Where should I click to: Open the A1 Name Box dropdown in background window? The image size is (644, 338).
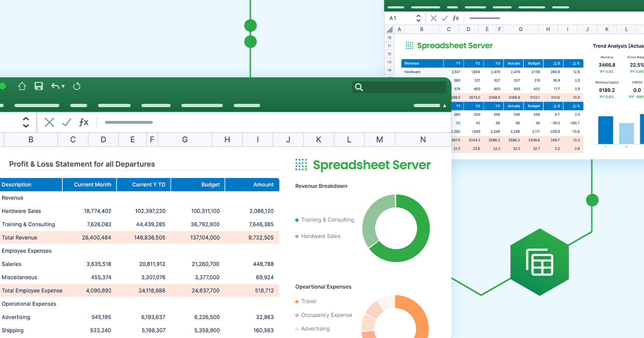[x=418, y=18]
